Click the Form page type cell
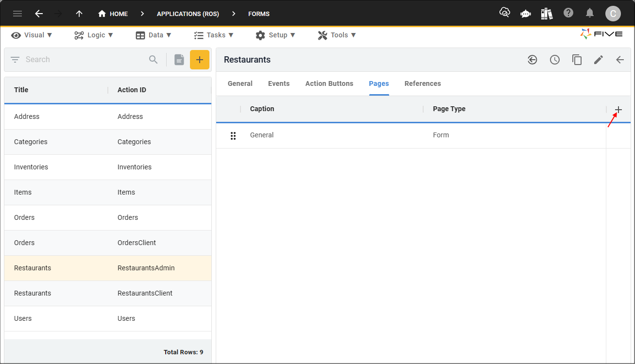The image size is (635, 364). point(441,135)
